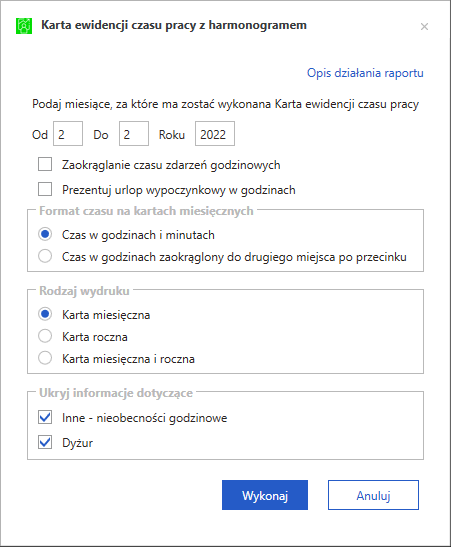Click the Karta roczna label text
Screen dimensions: 451x547
coord(95,337)
